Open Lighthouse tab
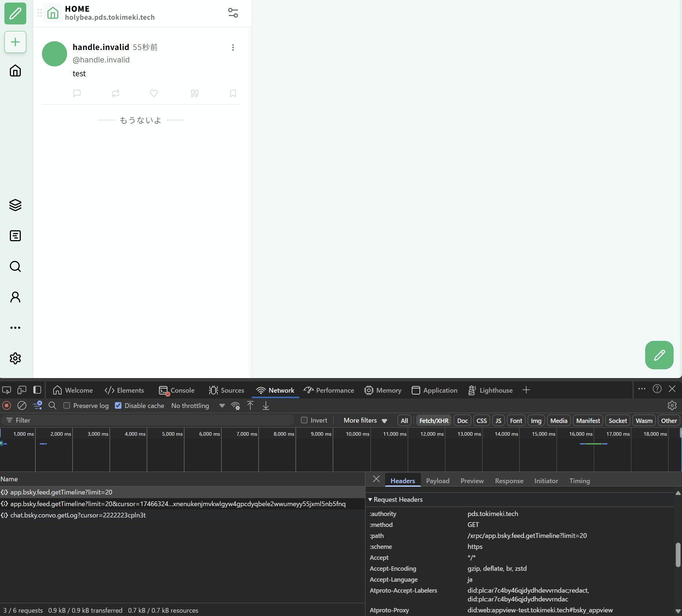Viewport: 682px width, 616px height. pyautogui.click(x=491, y=390)
